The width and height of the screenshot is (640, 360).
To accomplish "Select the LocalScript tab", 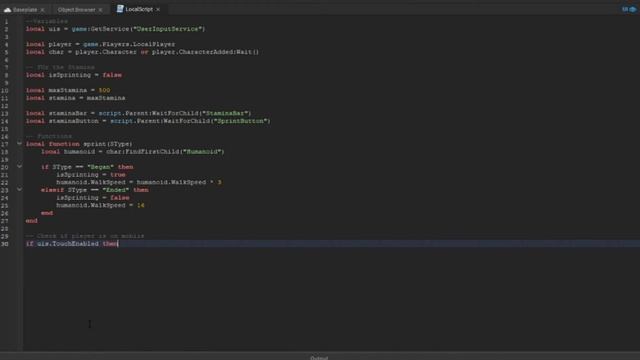I will coord(139,9).
